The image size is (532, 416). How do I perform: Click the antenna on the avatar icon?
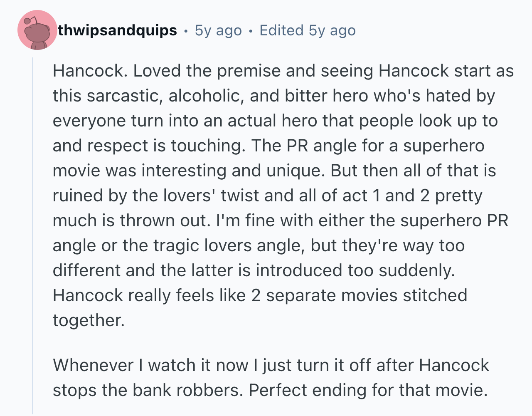coord(30,20)
